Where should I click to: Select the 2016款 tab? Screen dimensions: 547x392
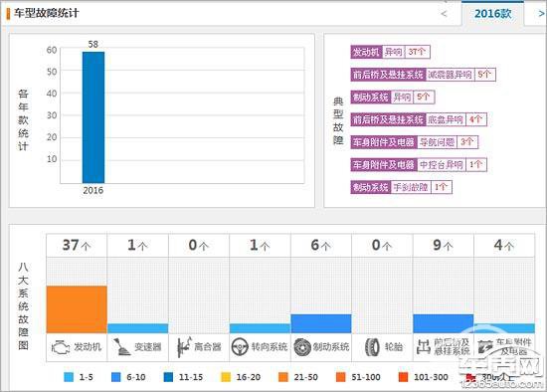[492, 14]
